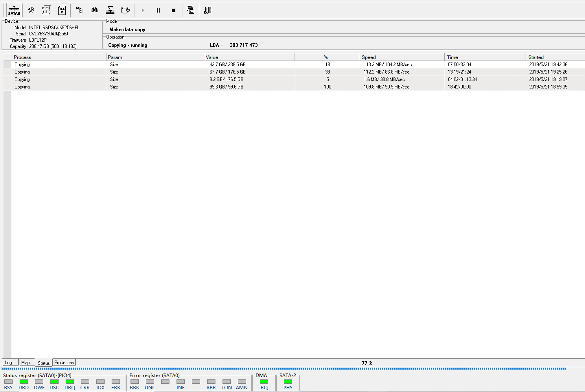Open the Map tab

pyautogui.click(x=26, y=363)
